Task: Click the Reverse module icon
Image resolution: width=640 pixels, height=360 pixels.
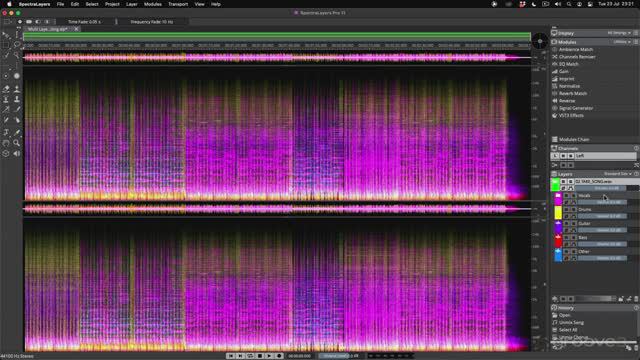Action: [x=554, y=101]
